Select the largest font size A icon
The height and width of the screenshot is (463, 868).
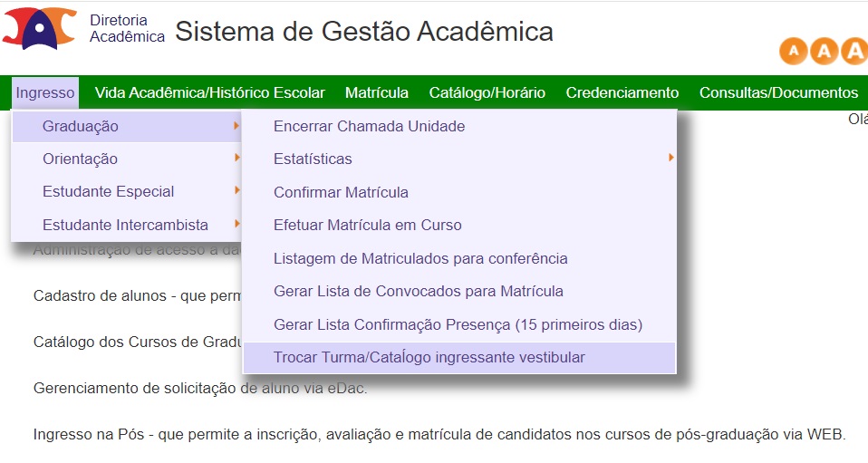pyautogui.click(x=854, y=52)
